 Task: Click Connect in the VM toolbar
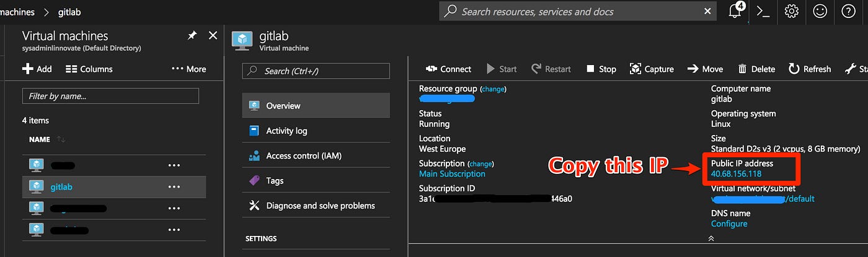click(x=449, y=69)
